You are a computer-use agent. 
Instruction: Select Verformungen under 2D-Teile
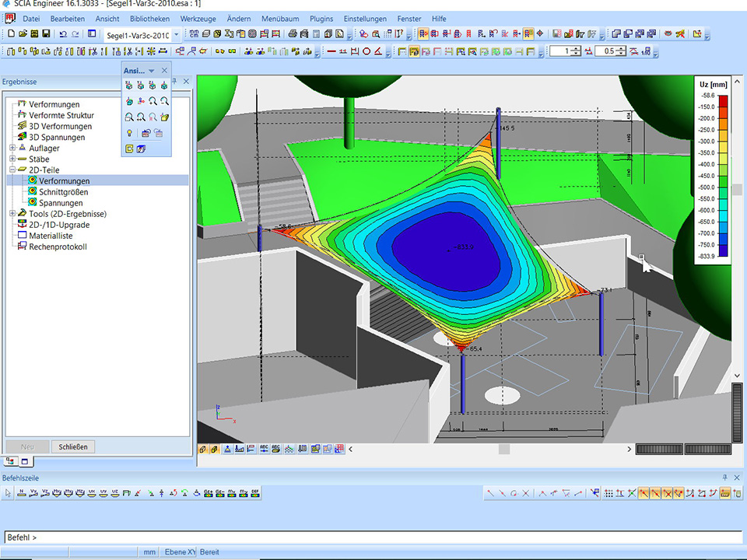[64, 180]
